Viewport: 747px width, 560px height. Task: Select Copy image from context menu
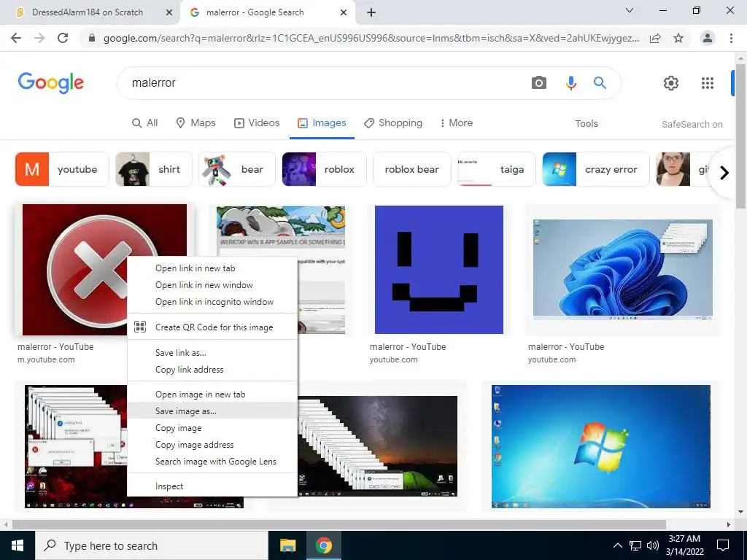click(212, 428)
